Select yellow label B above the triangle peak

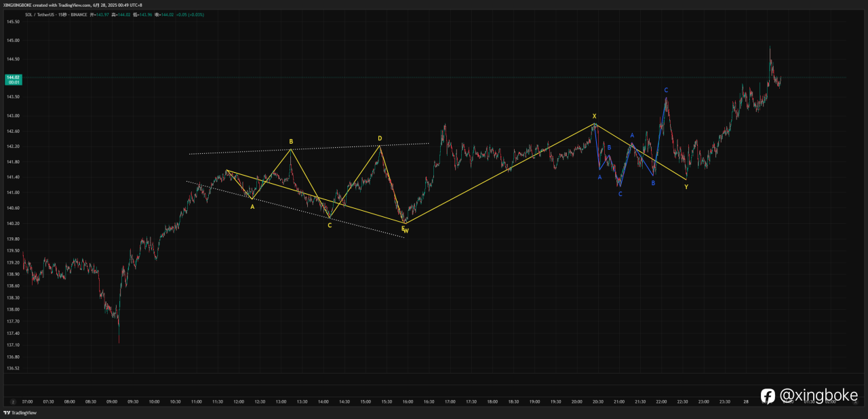pos(291,142)
